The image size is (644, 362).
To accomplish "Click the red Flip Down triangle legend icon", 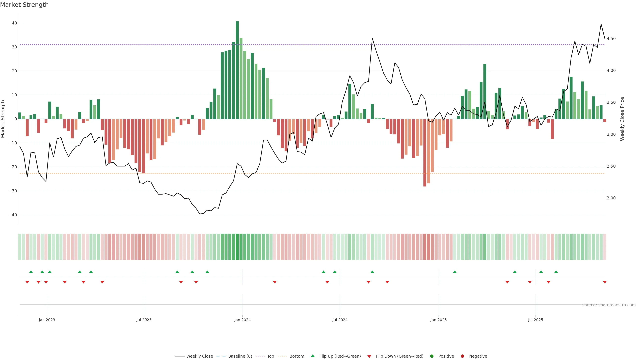I will coord(369,356).
